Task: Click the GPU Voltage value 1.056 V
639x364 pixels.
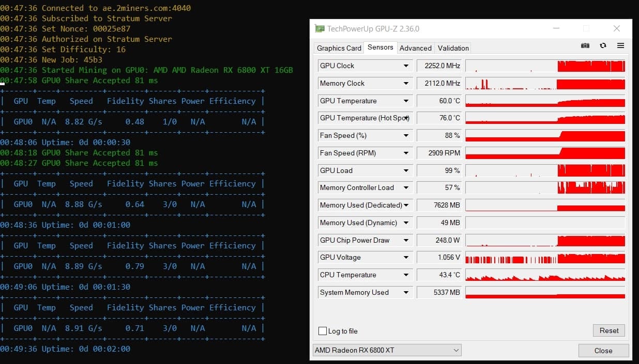Action: click(x=439, y=257)
